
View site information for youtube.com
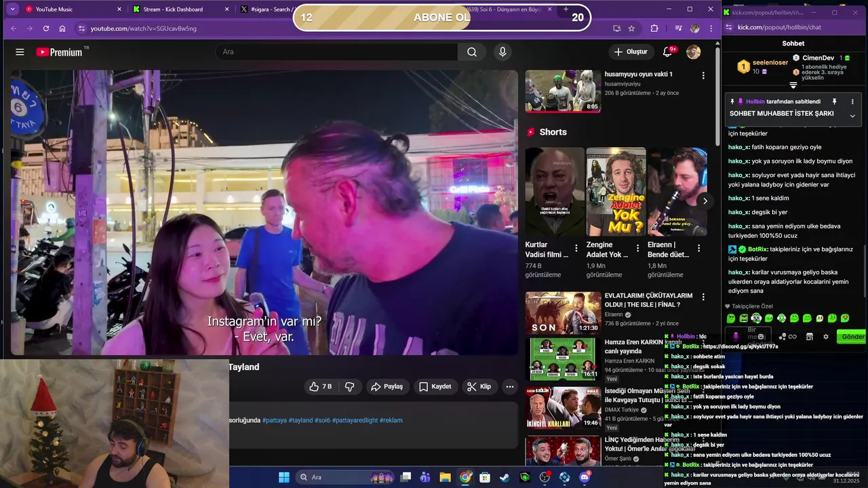(x=81, y=28)
